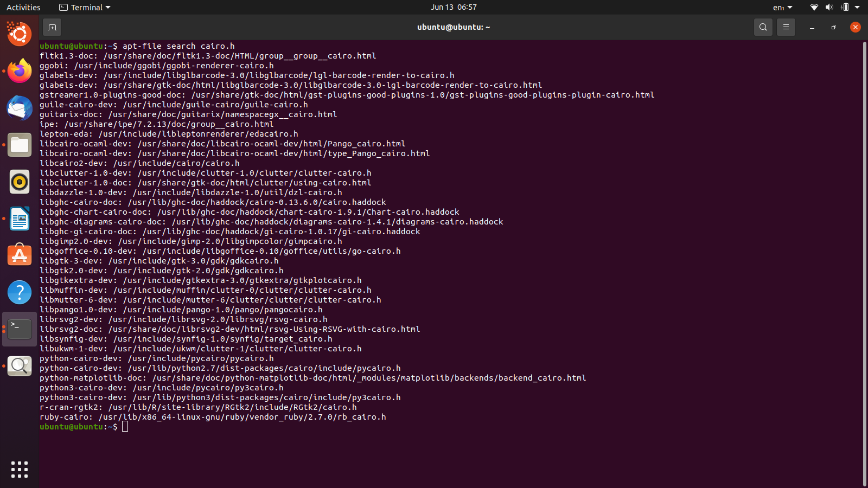Open the en input language dropdown
The width and height of the screenshot is (868, 488).
[x=782, y=8]
